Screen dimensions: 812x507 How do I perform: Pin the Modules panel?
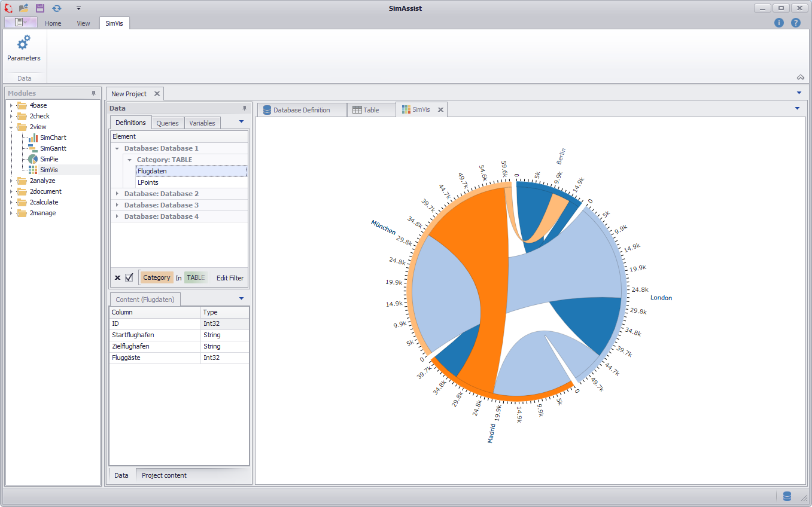tap(93, 93)
